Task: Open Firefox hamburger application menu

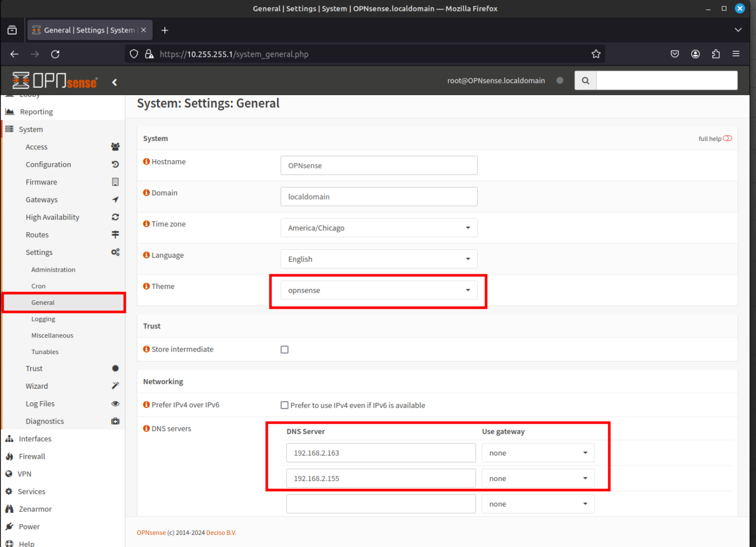Action: [x=736, y=54]
